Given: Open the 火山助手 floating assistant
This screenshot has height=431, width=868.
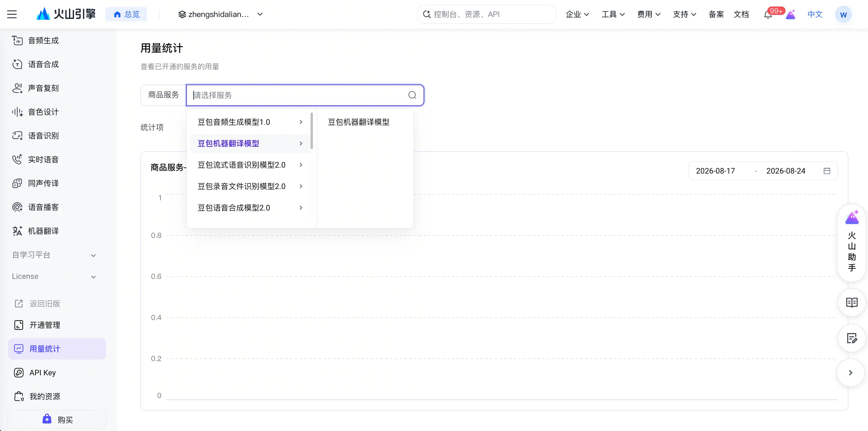Looking at the screenshot, I should [x=852, y=242].
